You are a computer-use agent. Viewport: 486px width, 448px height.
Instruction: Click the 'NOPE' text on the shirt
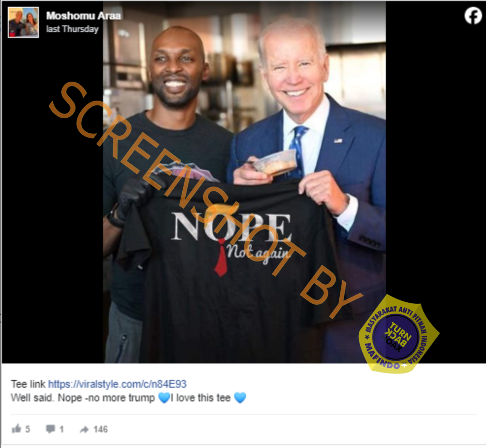click(x=231, y=227)
